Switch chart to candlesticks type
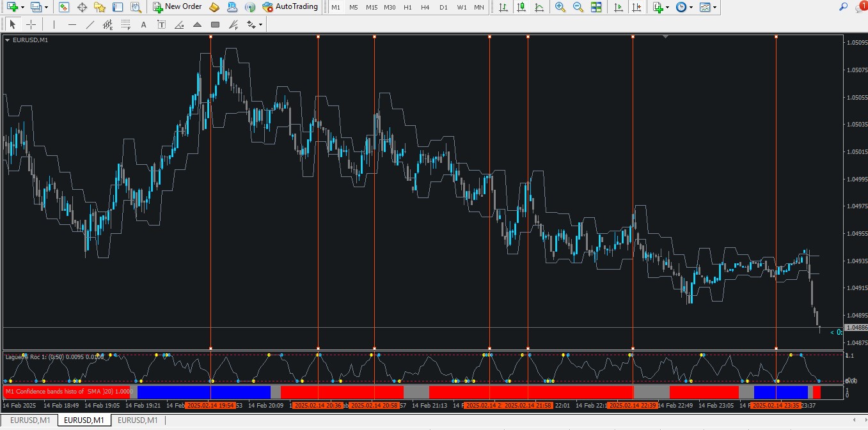Image resolution: width=868 pixels, height=430 pixels. (x=522, y=7)
